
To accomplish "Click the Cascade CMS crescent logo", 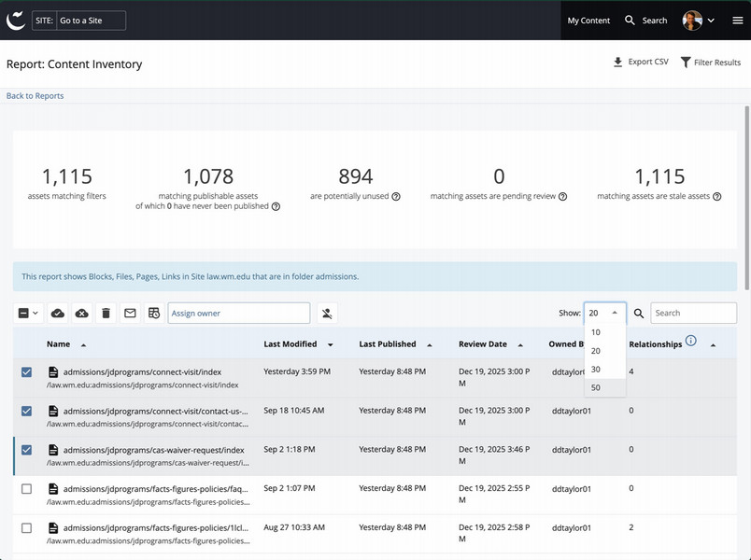I will tap(15, 21).
